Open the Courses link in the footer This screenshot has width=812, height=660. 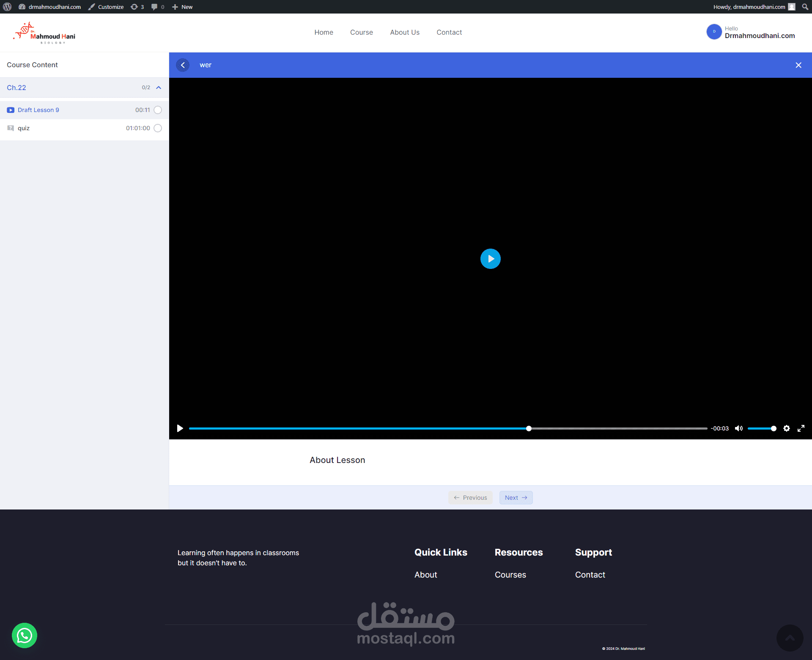tap(510, 575)
